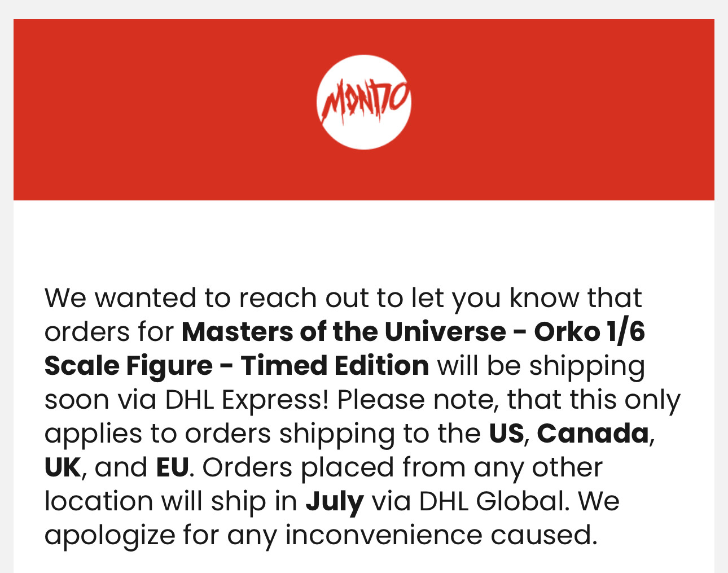Click the bold word 'EU'

172,467
